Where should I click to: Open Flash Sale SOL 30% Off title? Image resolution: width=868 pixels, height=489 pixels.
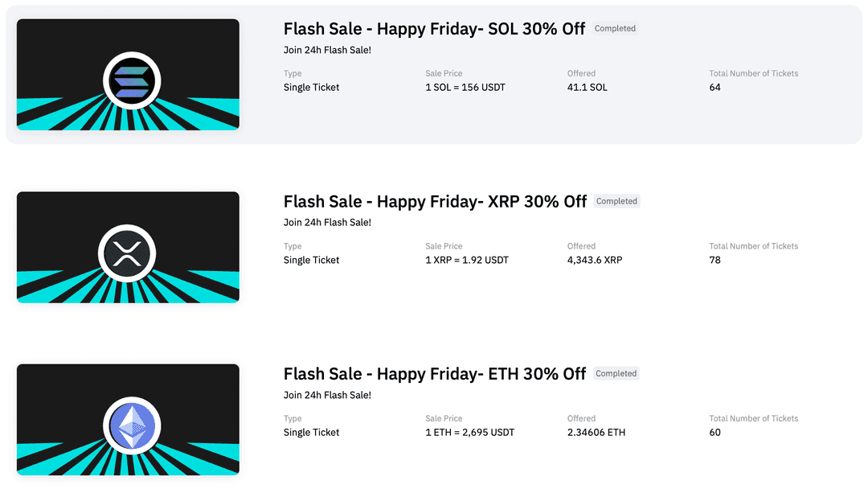click(434, 29)
